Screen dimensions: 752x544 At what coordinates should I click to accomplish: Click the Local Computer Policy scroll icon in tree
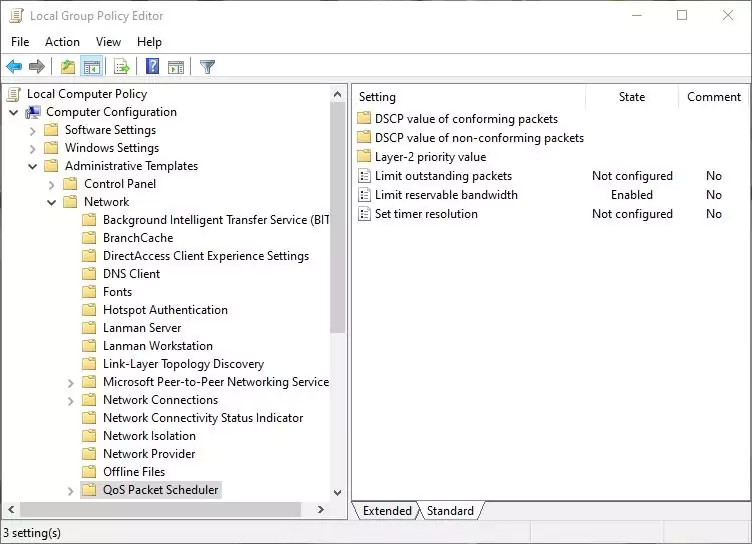(14, 94)
